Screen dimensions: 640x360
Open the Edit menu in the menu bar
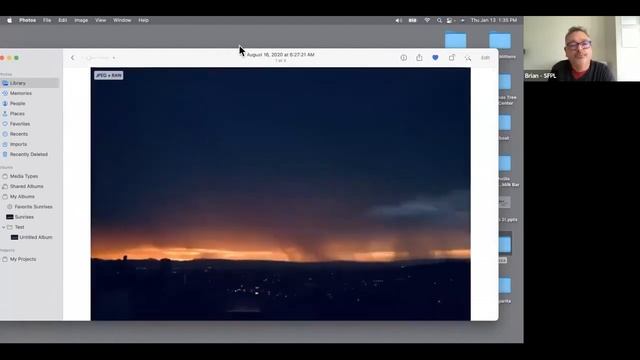[x=62, y=20]
